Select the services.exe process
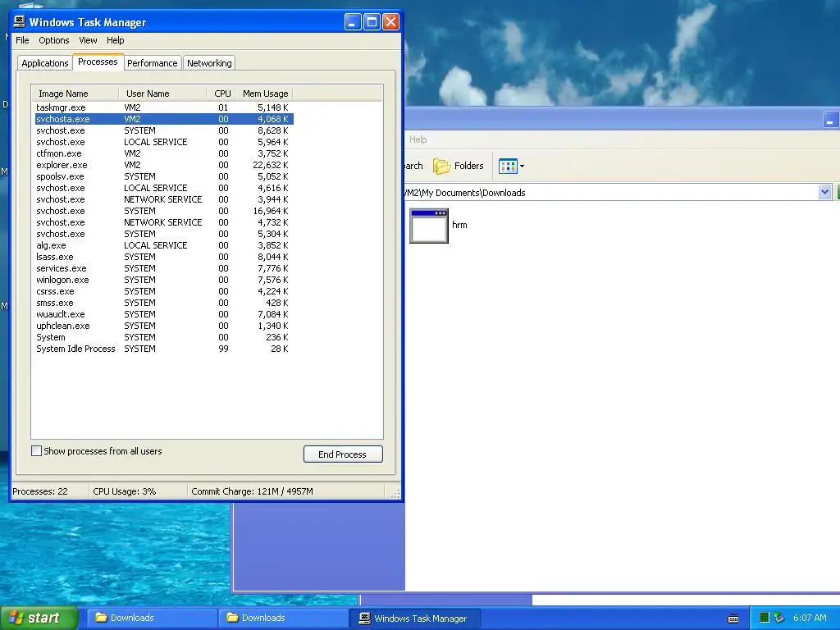 tap(164, 268)
